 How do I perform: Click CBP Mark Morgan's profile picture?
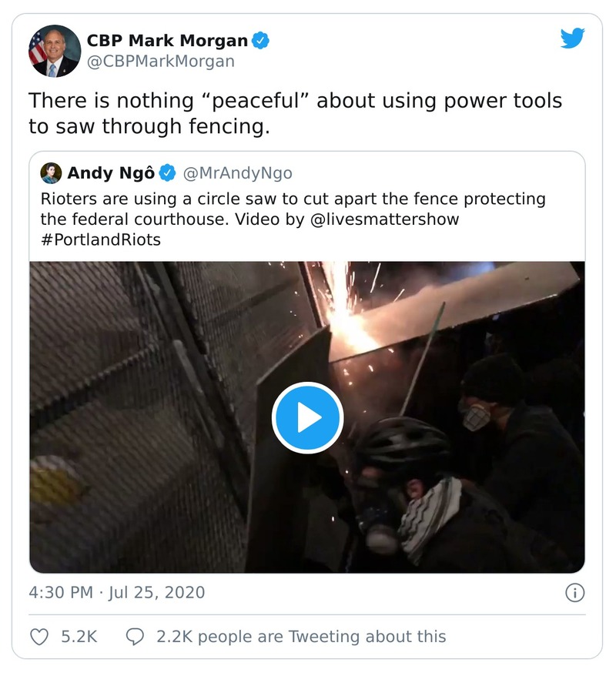(55, 51)
